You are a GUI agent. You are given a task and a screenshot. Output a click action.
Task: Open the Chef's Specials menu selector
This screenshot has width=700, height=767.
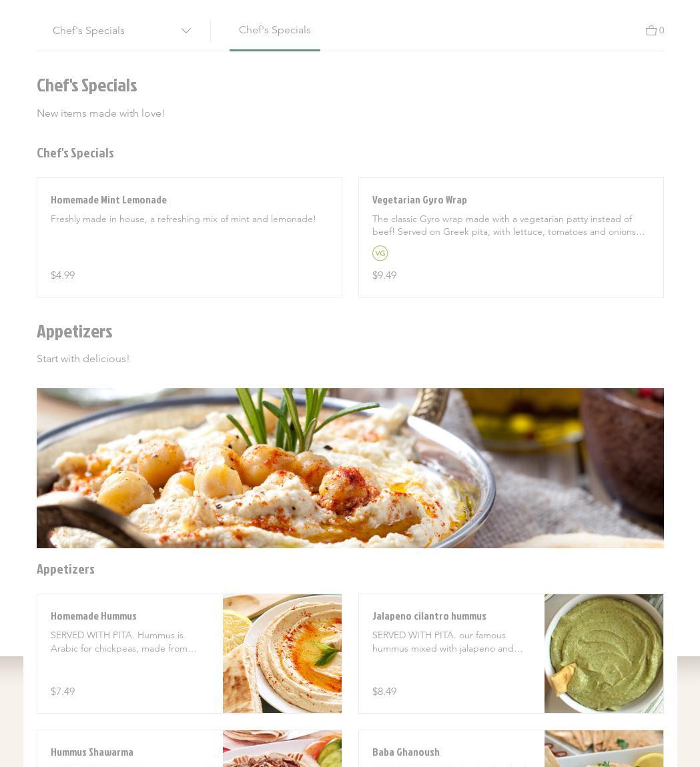(x=122, y=31)
